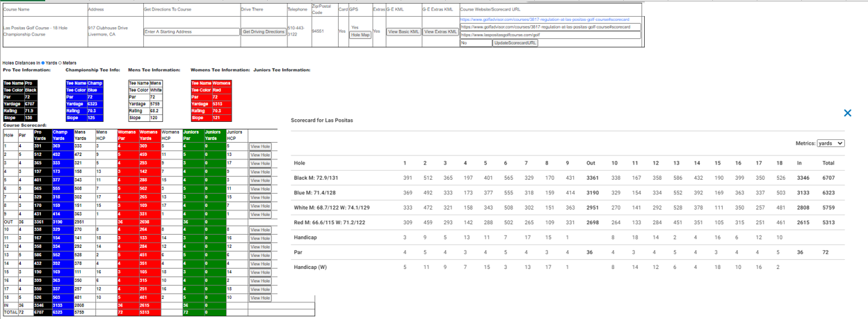The height and width of the screenshot is (319, 868).
Task: Click the Blue tee In total '3133'
Action: (x=803, y=193)
